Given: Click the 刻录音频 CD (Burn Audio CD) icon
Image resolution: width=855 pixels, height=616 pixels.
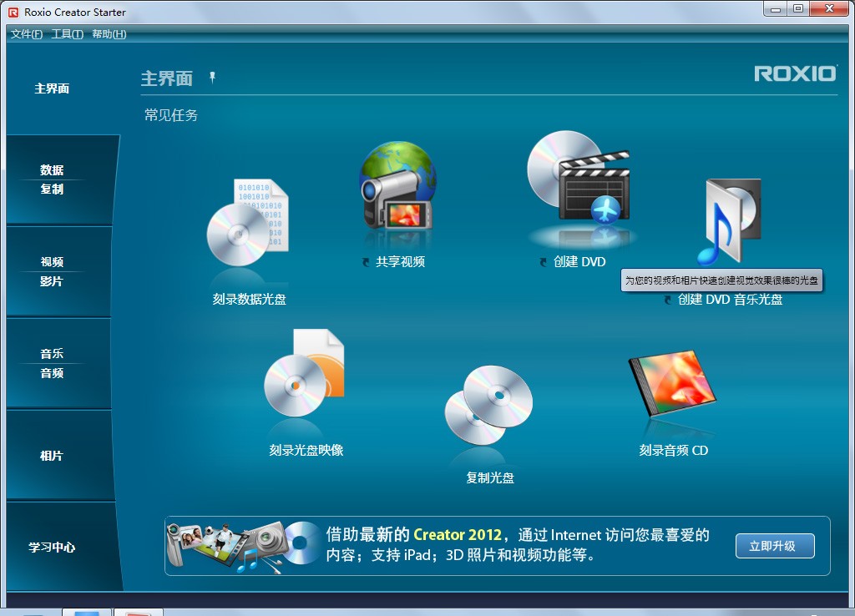Looking at the screenshot, I should [x=672, y=388].
